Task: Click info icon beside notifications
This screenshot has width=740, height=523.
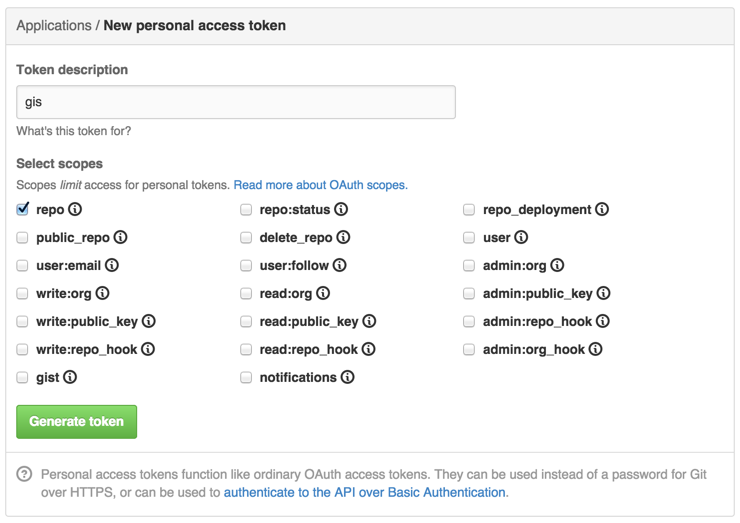Action: pyautogui.click(x=347, y=378)
